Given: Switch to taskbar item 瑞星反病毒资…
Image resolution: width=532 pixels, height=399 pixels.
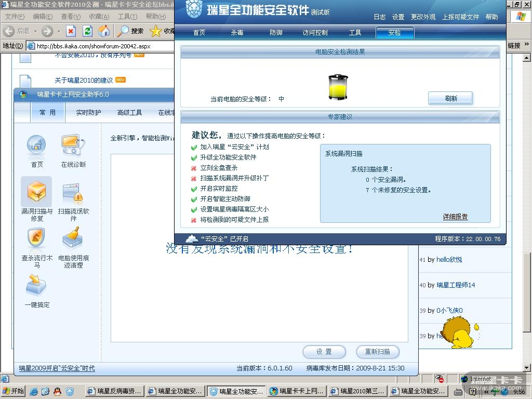Looking at the screenshot, I should [114, 392].
